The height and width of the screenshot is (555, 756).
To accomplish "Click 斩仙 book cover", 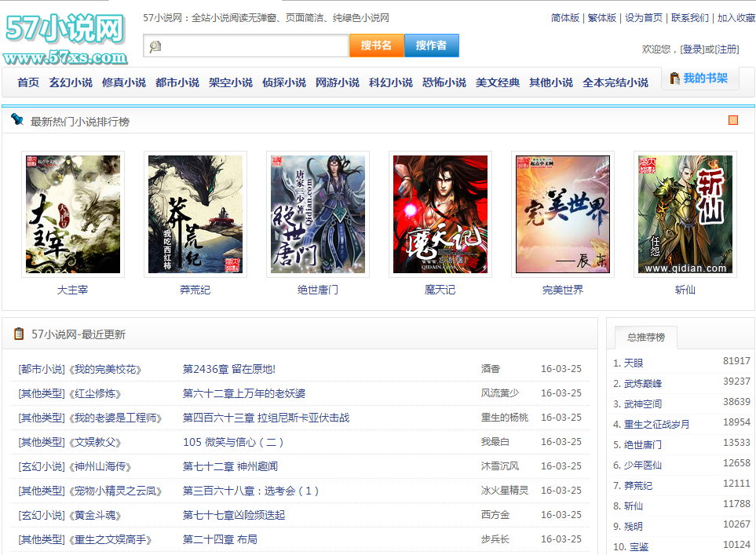I will 685,214.
